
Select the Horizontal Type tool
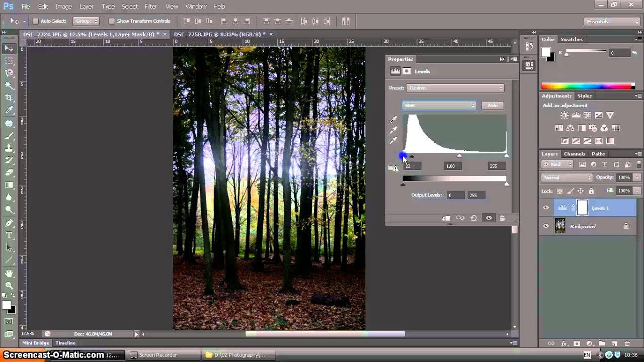9,235
